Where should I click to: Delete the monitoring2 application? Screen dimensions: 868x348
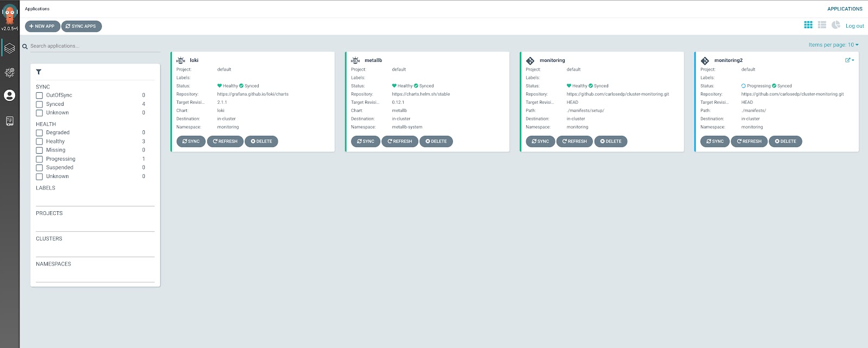[786, 141]
